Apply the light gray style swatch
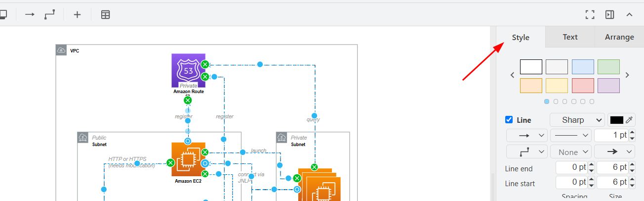The height and width of the screenshot is (201, 644). (x=557, y=67)
